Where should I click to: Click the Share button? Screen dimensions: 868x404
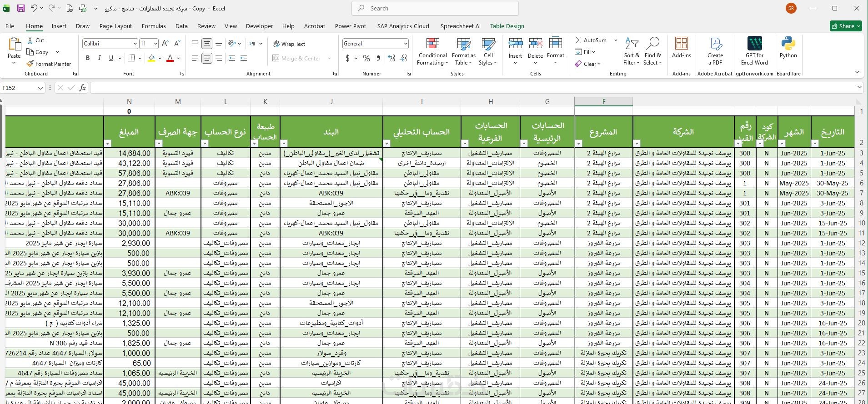(846, 26)
